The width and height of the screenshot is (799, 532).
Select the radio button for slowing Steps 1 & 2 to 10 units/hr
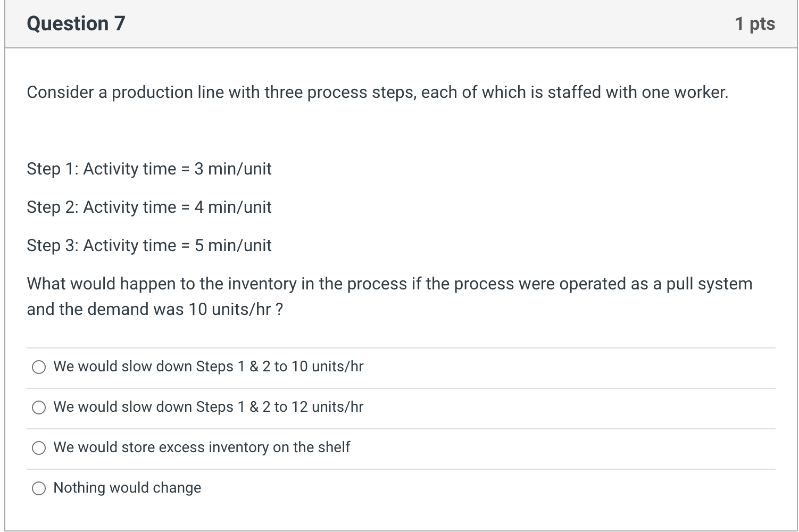[x=39, y=367]
